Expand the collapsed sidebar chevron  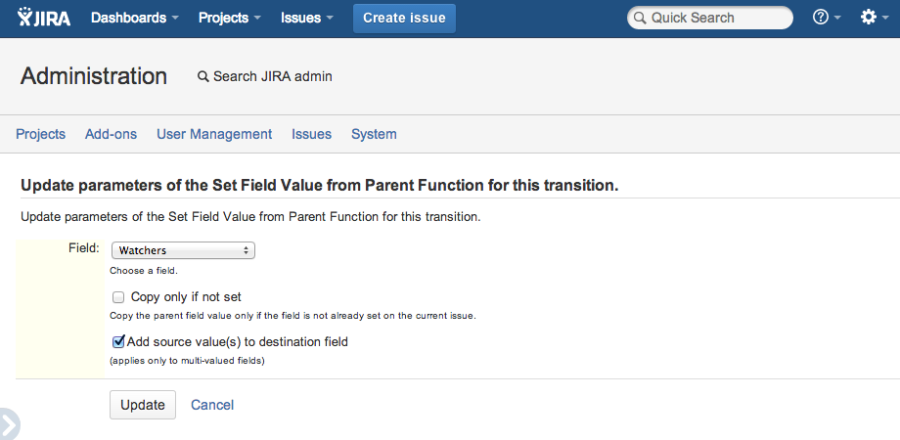pyautogui.click(x=9, y=425)
